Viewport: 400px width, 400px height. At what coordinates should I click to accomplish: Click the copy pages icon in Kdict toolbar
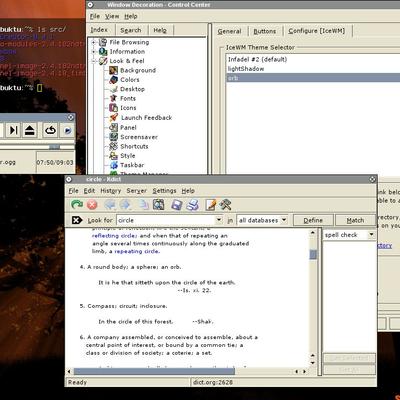pyautogui.click(x=144, y=205)
